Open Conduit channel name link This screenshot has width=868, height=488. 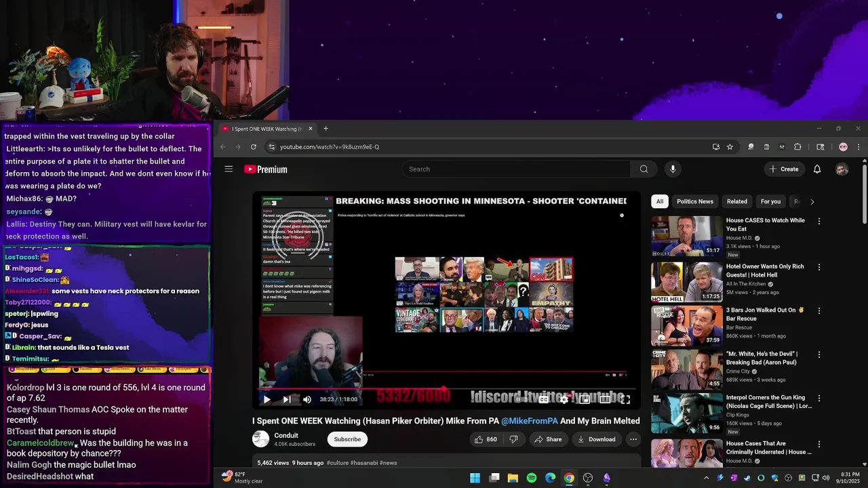point(286,436)
